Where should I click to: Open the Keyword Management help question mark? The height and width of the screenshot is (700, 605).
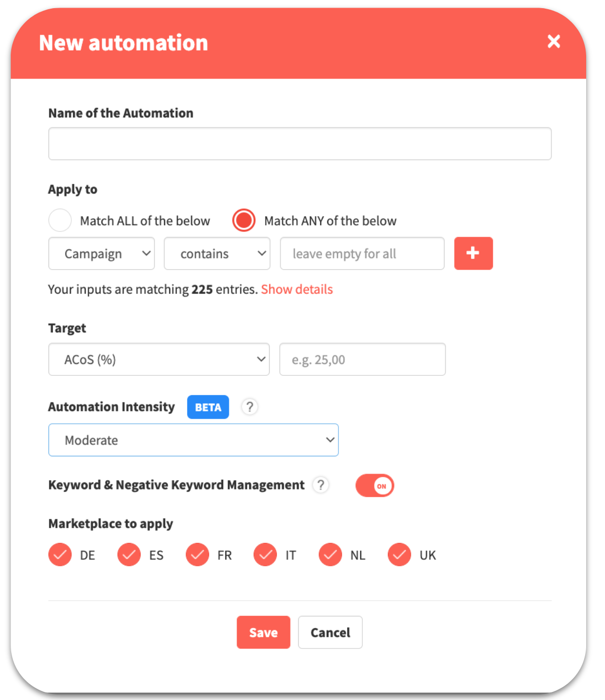[320, 485]
